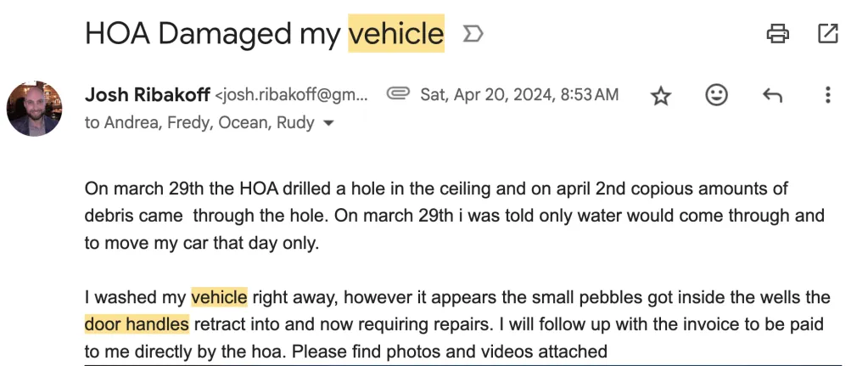Screen dimensions: 868x366
Task: Open the email in a new window
Action: [x=827, y=34]
